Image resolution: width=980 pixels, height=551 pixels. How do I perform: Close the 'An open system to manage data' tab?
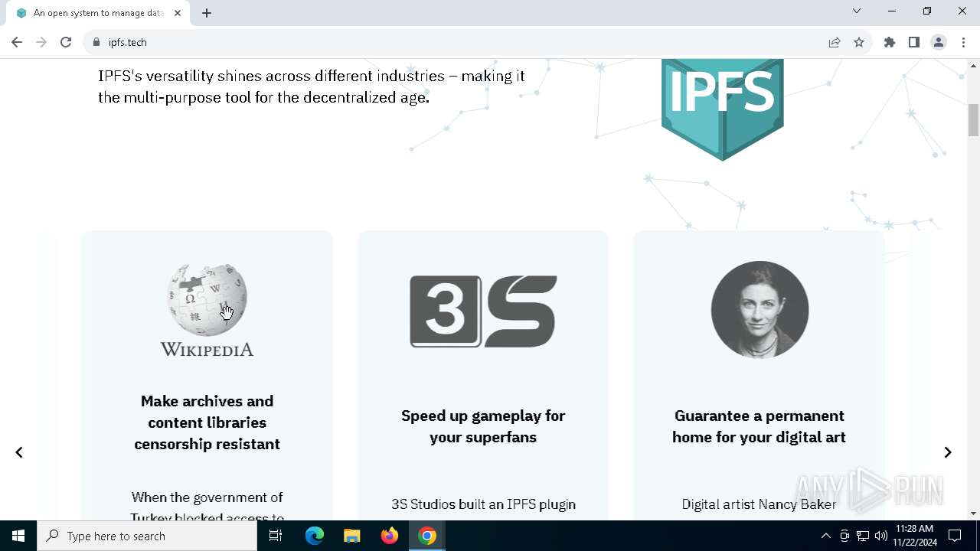click(x=178, y=13)
